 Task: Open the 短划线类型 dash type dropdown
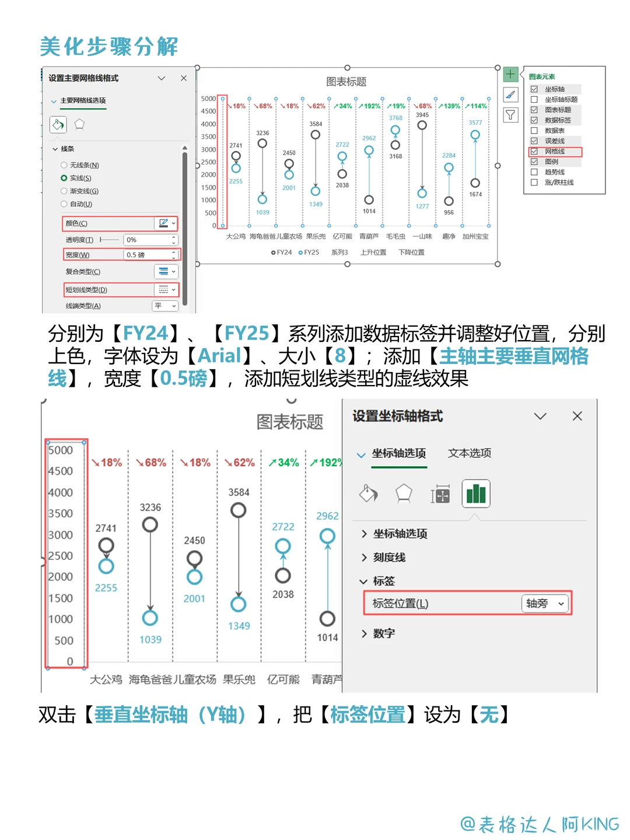pyautogui.click(x=165, y=290)
